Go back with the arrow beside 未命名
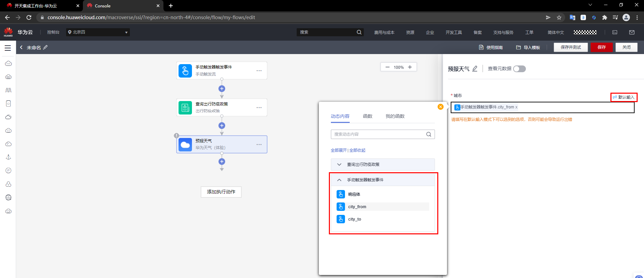 pos(21,47)
